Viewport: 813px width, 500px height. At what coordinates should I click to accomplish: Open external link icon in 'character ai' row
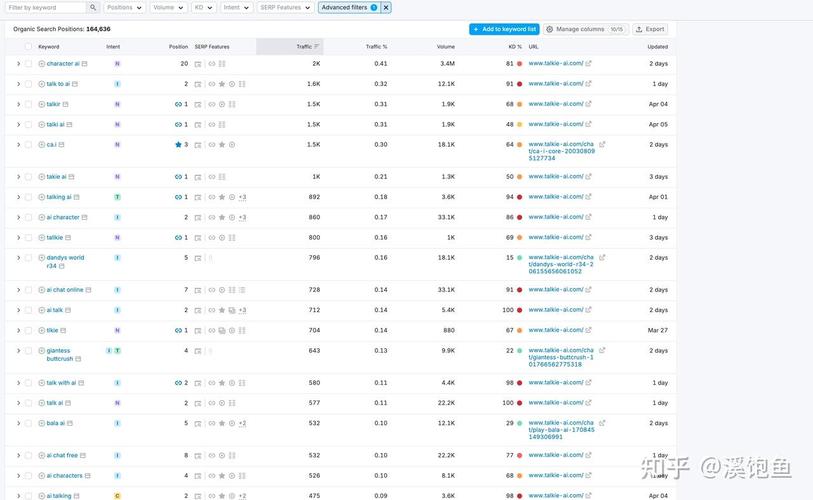coord(588,63)
